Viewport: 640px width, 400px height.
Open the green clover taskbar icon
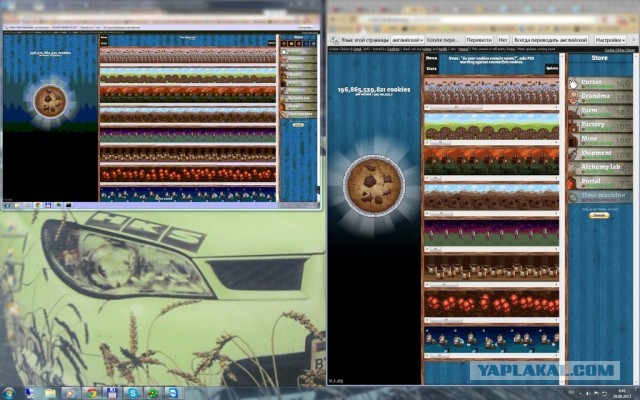153,393
